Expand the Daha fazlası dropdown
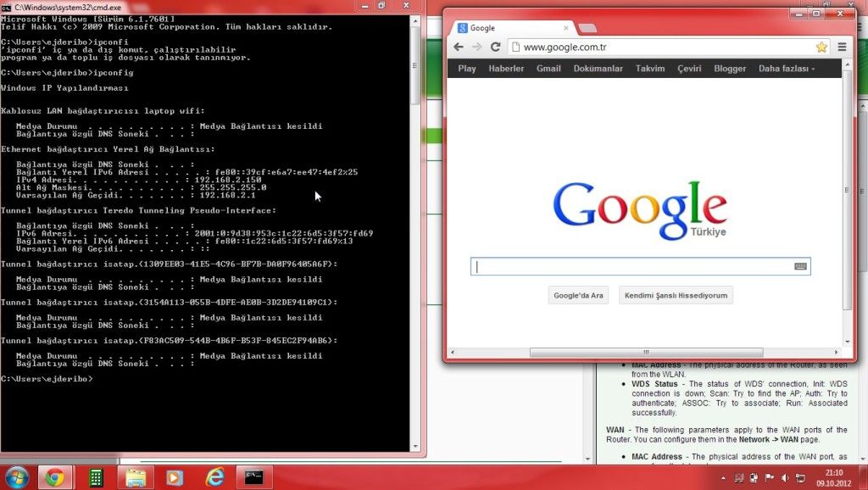The image size is (868, 490). coord(787,69)
